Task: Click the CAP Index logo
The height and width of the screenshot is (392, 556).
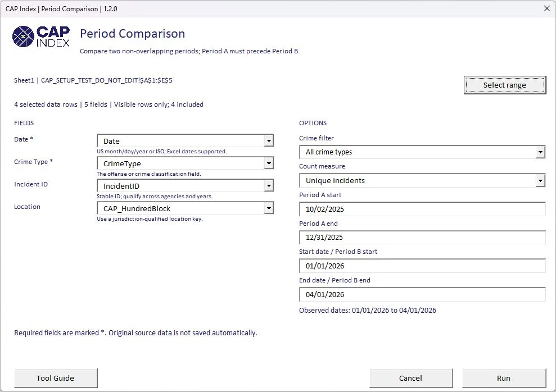Action: pos(41,37)
